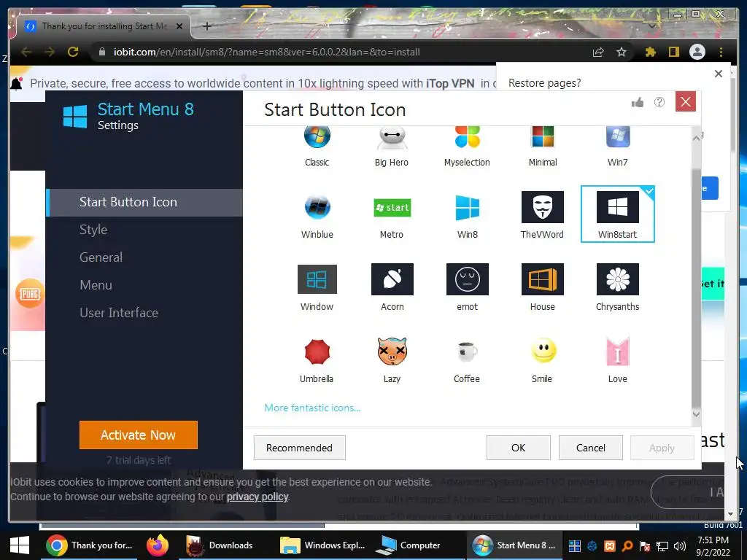Pick the Myselection start icon

467,145
